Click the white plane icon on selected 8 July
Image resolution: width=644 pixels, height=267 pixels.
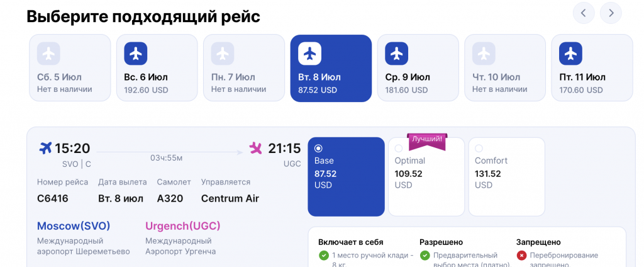(x=309, y=54)
